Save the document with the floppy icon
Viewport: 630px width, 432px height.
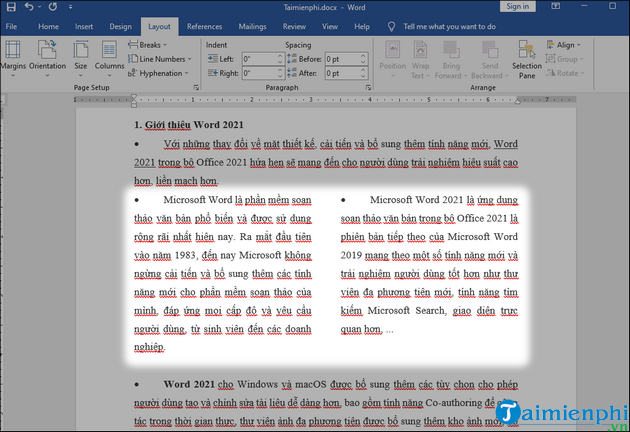click(11, 7)
